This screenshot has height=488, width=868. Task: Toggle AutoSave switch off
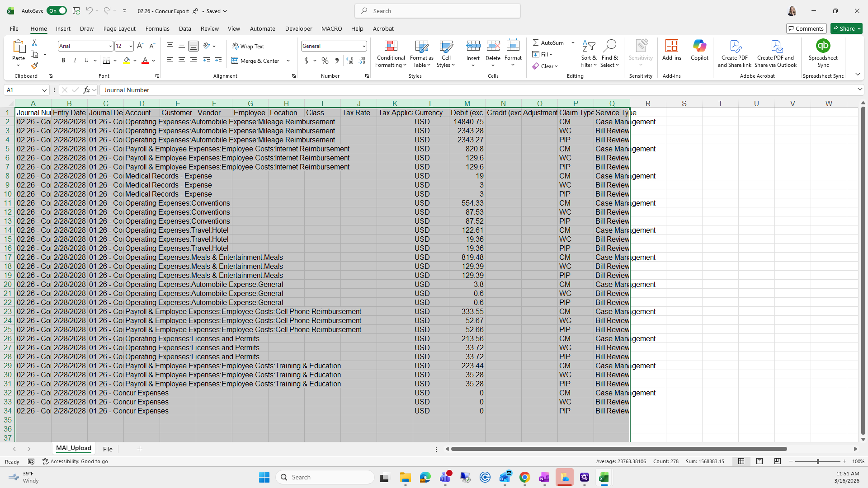pos(57,11)
